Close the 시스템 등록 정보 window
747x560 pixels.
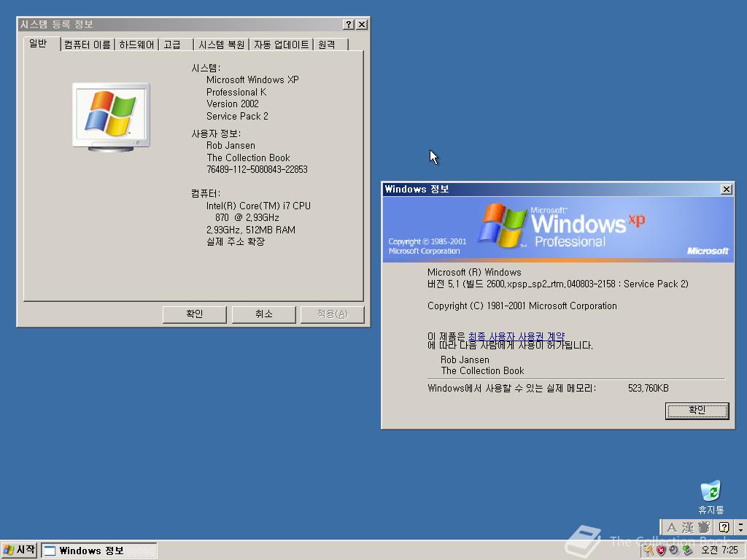click(x=362, y=24)
